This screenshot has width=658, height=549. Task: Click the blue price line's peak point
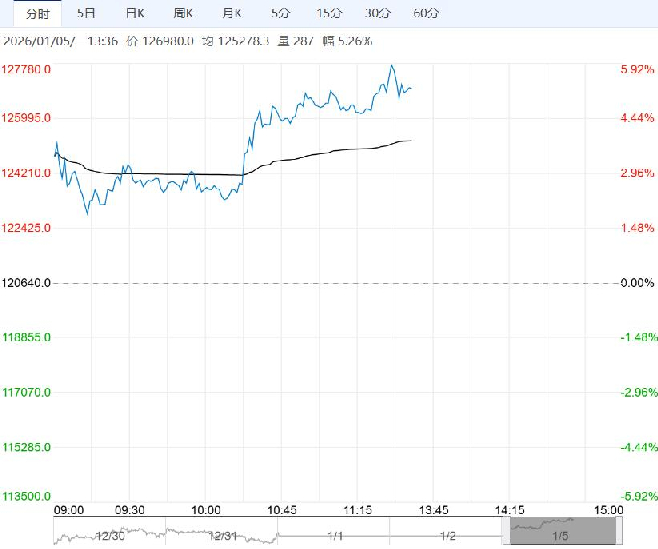391,66
